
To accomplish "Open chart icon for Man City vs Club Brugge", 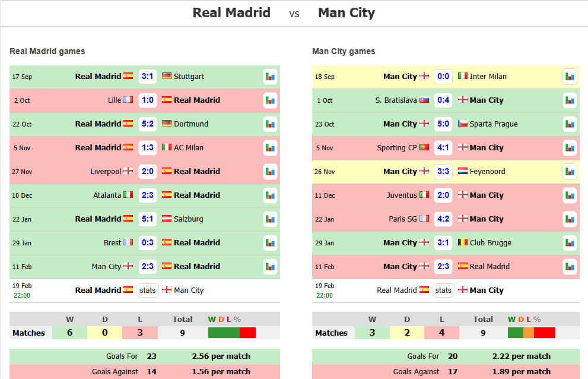I will [570, 243].
